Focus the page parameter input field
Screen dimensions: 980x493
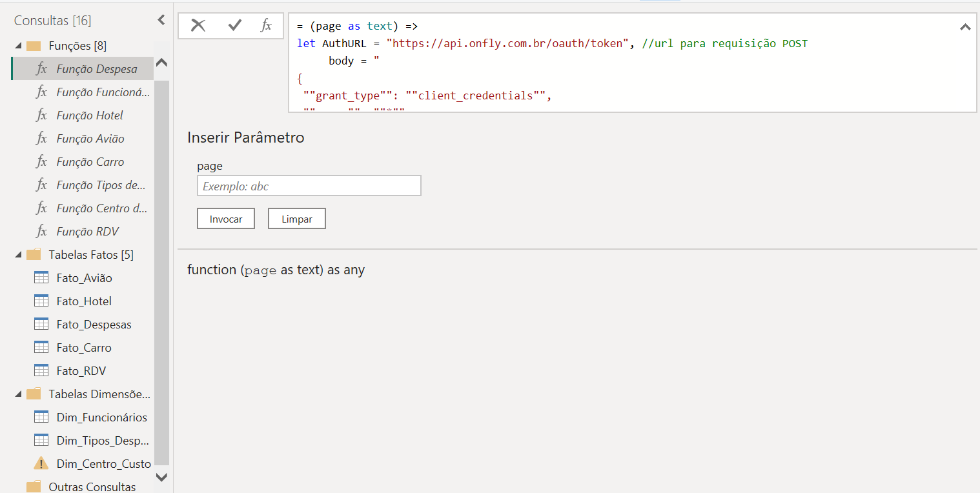[x=309, y=186]
